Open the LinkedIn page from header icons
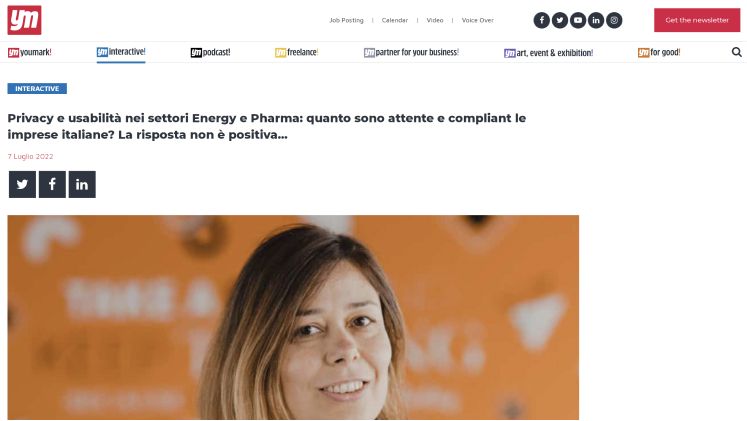Screen dimensions: 747x421 click(x=596, y=20)
